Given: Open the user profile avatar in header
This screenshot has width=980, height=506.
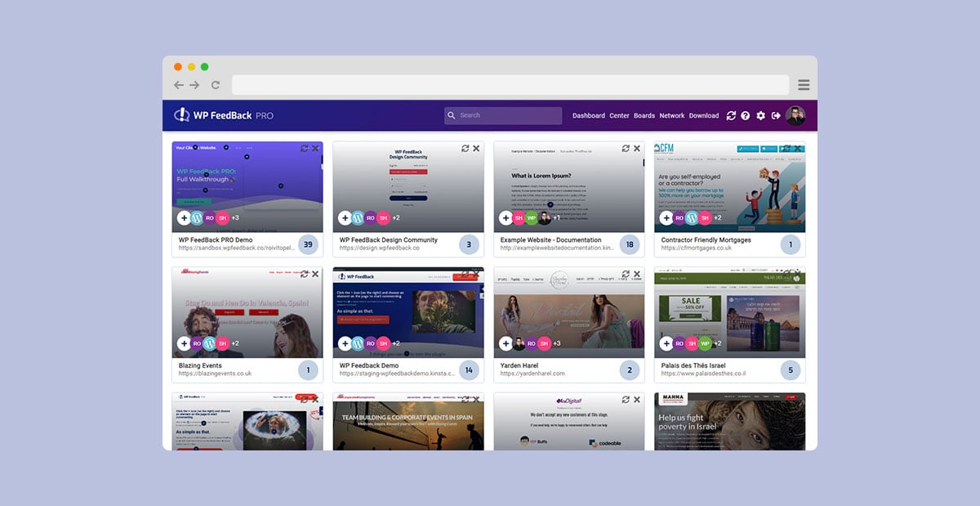Looking at the screenshot, I should (795, 116).
